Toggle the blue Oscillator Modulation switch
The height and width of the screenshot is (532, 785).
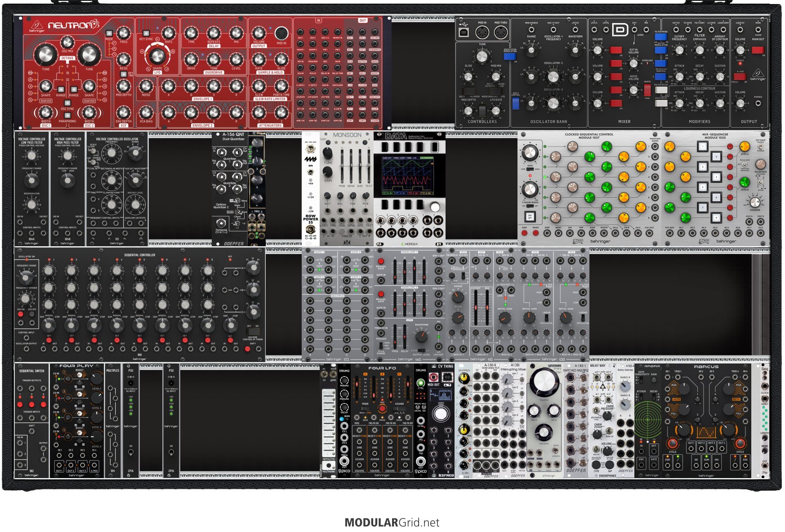[509, 55]
